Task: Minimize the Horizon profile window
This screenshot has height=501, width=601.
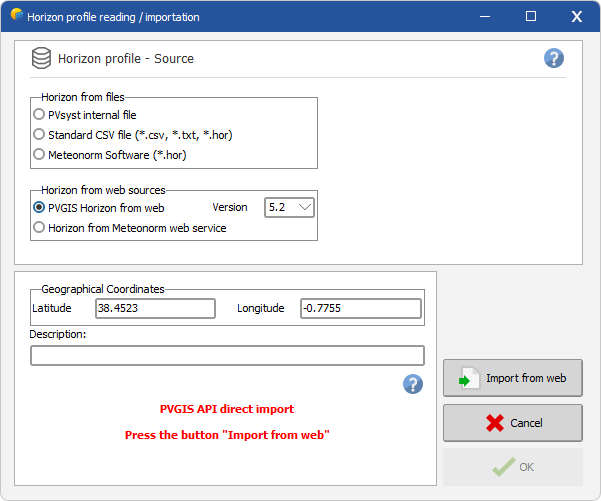Action: coord(485,16)
